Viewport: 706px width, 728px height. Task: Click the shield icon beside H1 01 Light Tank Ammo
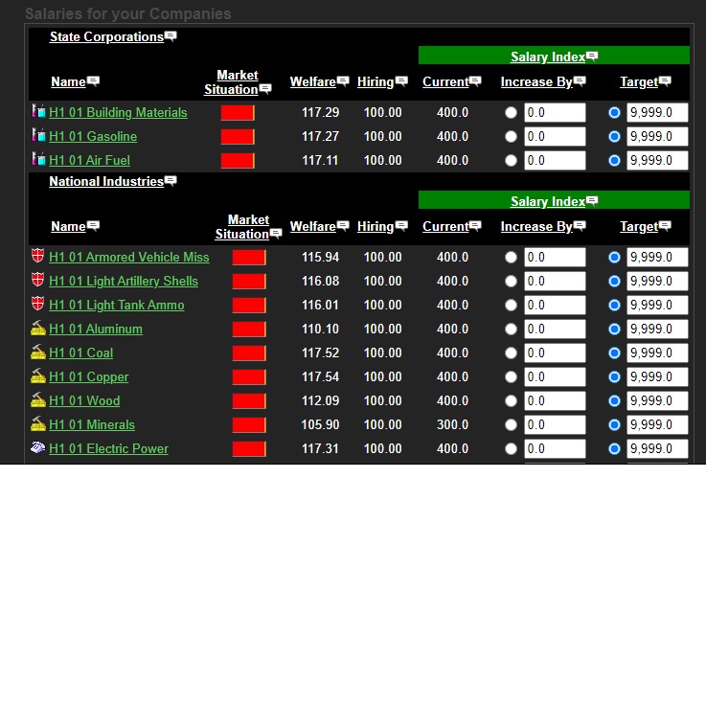click(38, 304)
